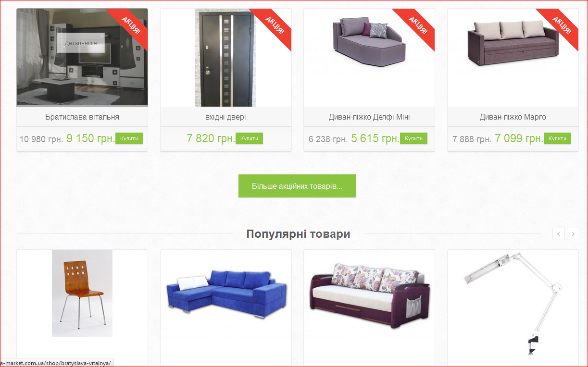Image resolution: width=588 pixels, height=367 pixels.
Task: Click АКЦІЯ ribbon on Диван-ліжко Марго card
Action: click(560, 27)
